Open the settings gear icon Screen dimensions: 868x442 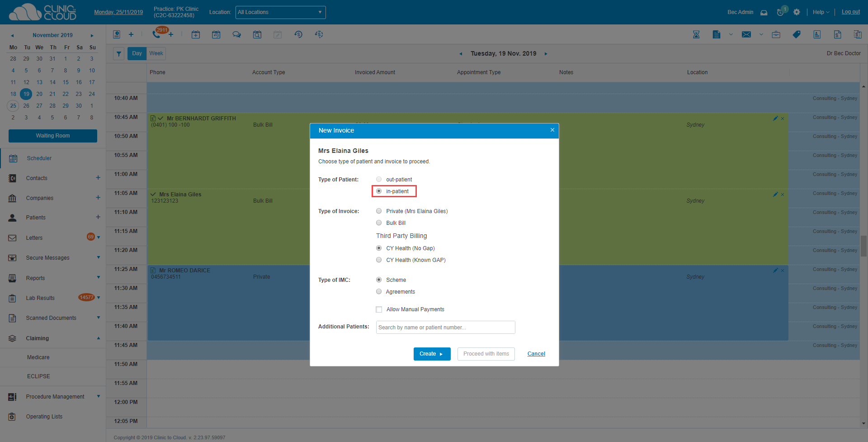click(797, 12)
